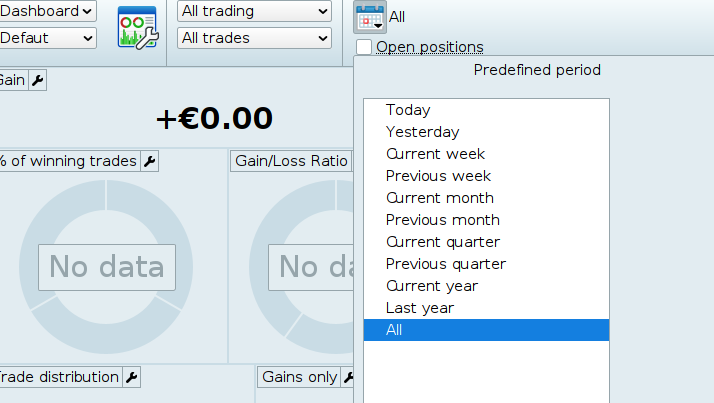Configure the % of winning trades widget
The image size is (714, 403).
[149, 161]
